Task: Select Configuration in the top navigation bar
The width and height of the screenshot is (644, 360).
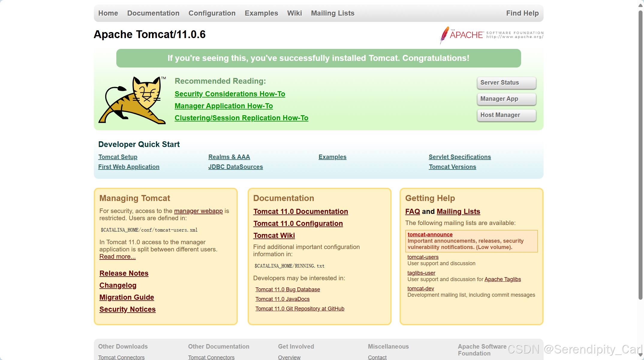Action: click(212, 13)
